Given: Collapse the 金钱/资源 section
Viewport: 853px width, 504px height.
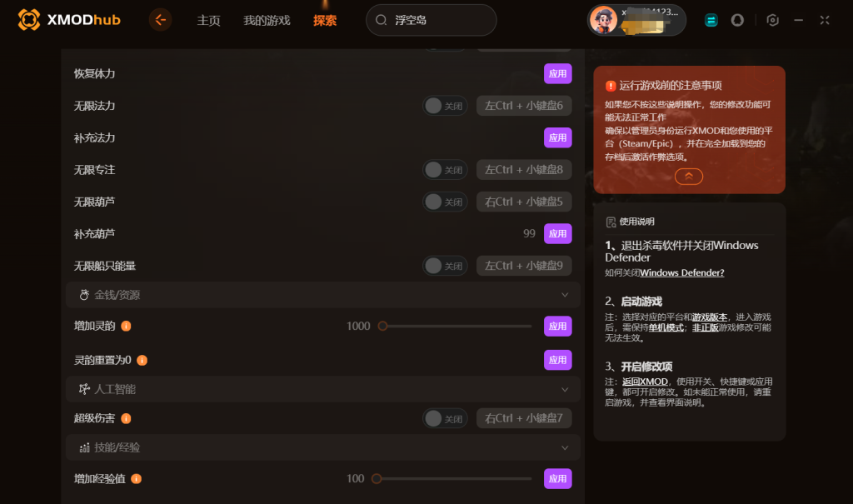Looking at the screenshot, I should [x=565, y=294].
